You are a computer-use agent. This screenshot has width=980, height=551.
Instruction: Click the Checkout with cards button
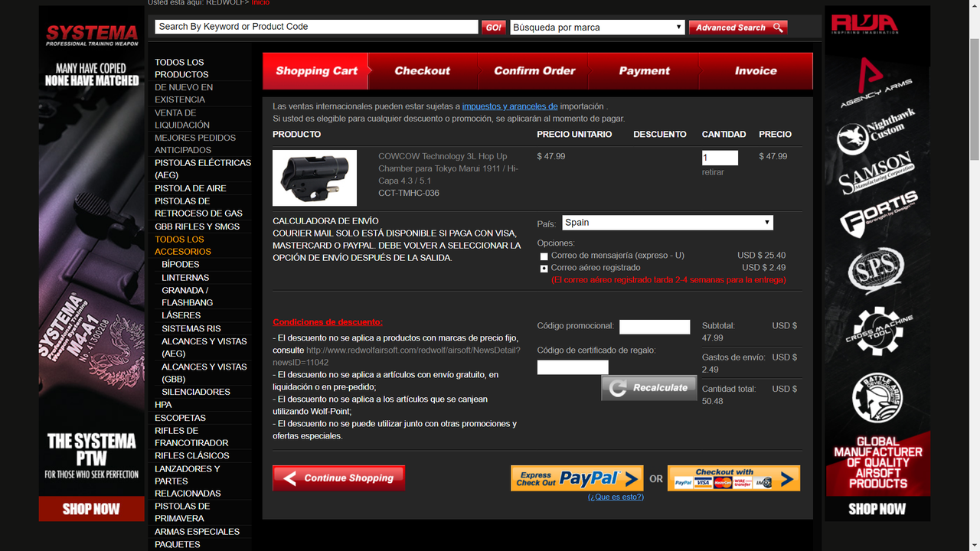(x=733, y=478)
